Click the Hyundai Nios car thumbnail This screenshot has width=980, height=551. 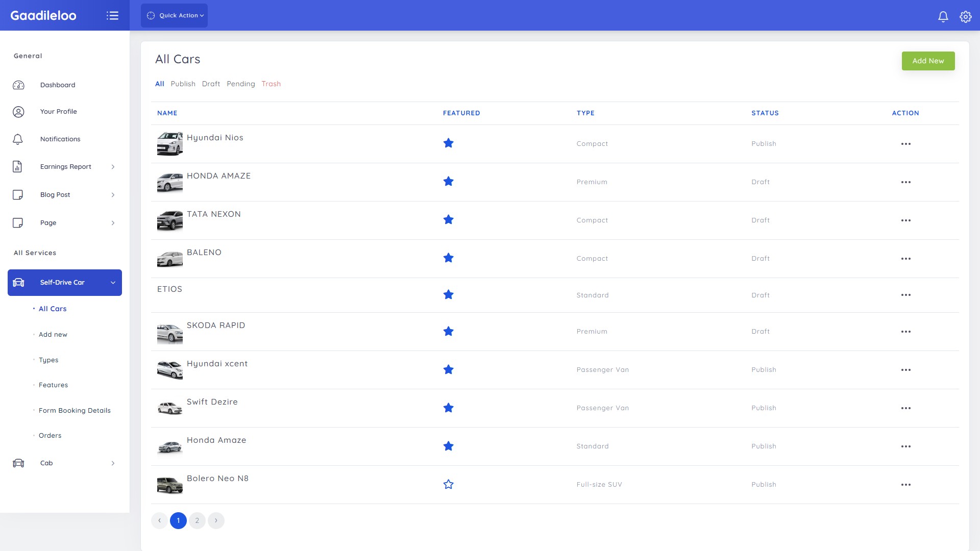(x=170, y=144)
